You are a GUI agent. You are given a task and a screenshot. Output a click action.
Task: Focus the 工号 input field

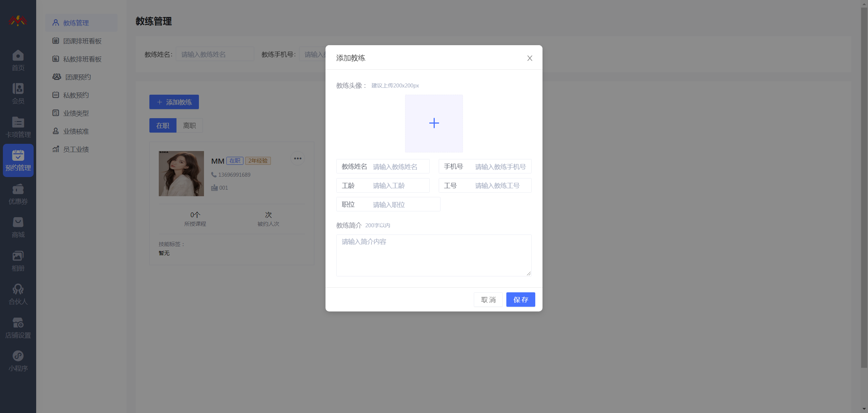click(485, 185)
